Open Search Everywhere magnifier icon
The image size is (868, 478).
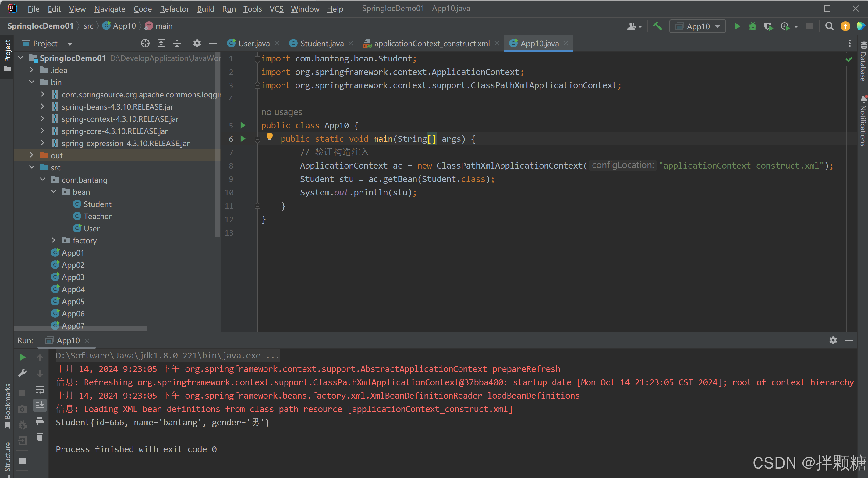click(829, 26)
